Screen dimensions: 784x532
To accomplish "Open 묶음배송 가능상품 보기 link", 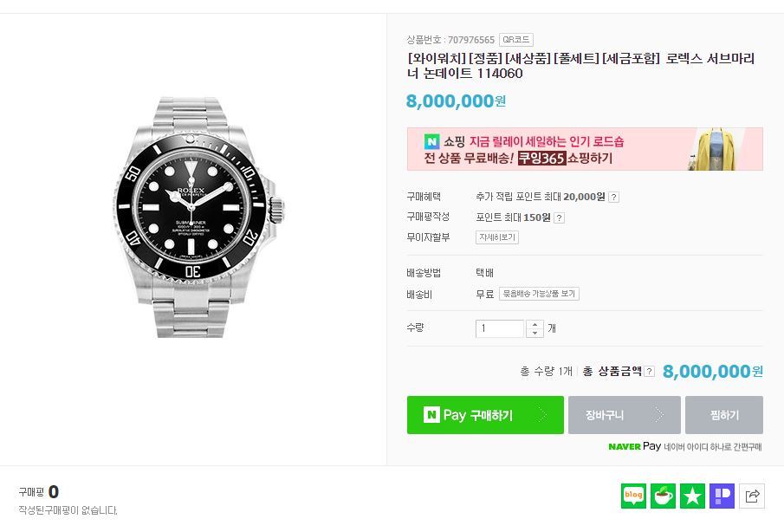I will tap(539, 294).
